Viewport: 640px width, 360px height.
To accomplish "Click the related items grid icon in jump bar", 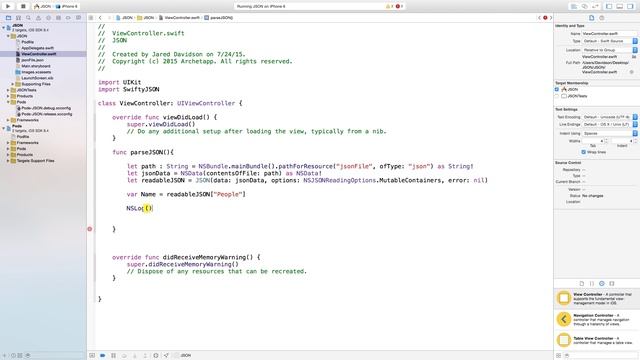I will 91,18.
